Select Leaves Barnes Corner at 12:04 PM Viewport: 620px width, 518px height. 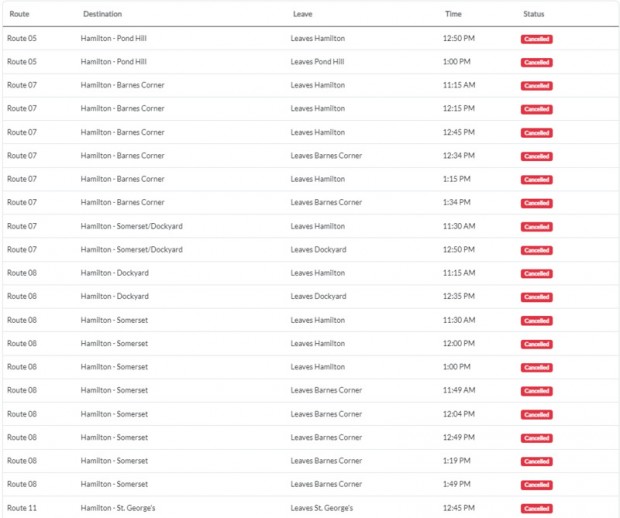(x=326, y=414)
